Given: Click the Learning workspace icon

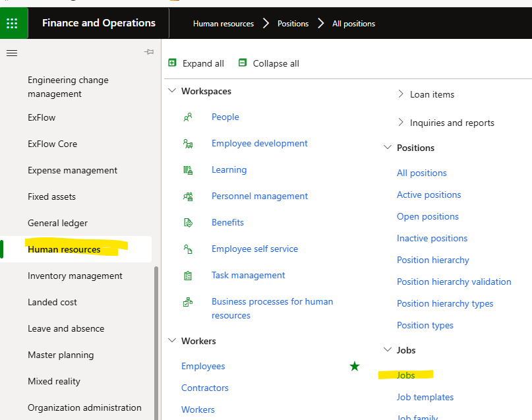Looking at the screenshot, I should (x=188, y=170).
